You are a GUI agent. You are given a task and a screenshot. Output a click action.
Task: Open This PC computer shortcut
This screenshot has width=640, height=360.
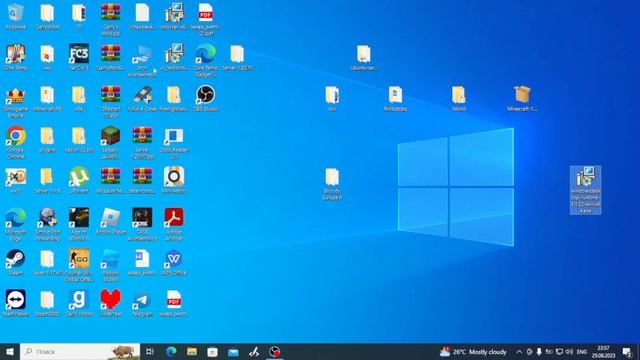pos(142,60)
